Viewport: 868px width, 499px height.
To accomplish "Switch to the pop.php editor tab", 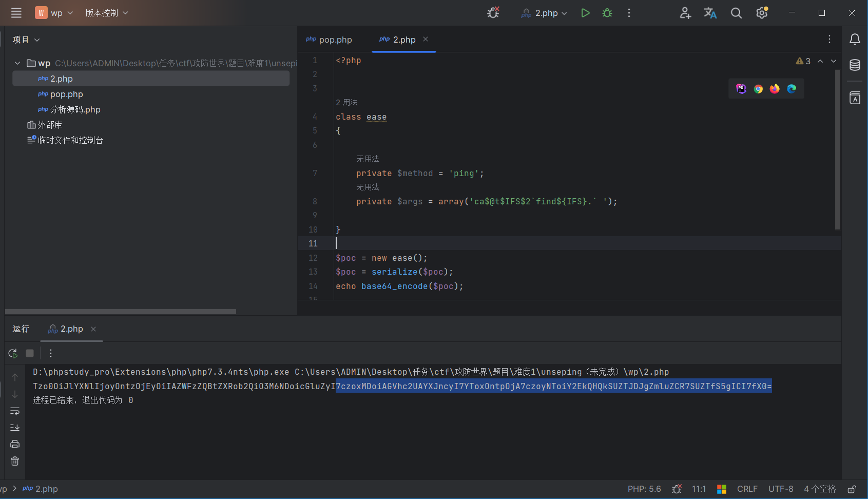I will (x=329, y=40).
